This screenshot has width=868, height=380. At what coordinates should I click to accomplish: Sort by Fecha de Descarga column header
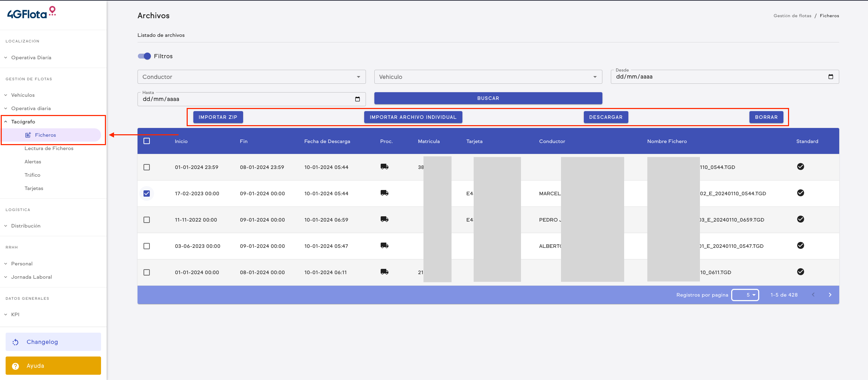pos(327,141)
